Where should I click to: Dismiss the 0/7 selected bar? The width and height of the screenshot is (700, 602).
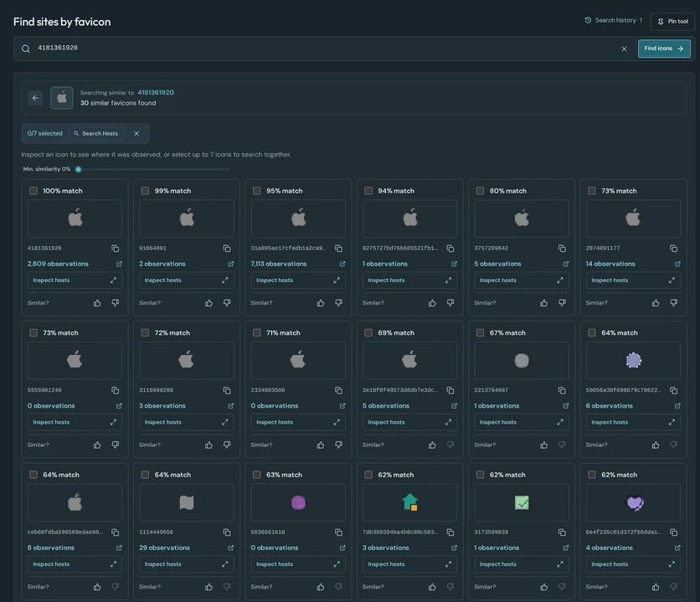click(136, 133)
